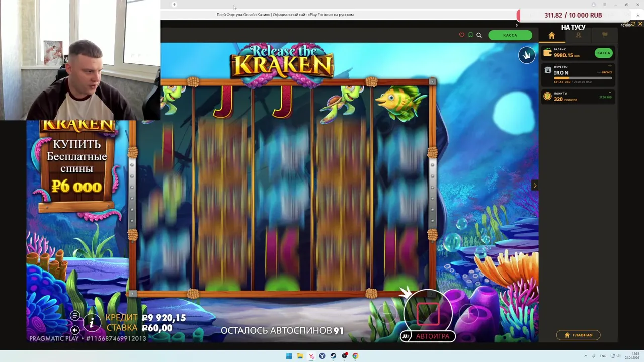The image size is (644, 362).
Task: Click the ОСТАЛОСЬ АВТОСПИНОВ 91 counter
Action: tap(282, 331)
